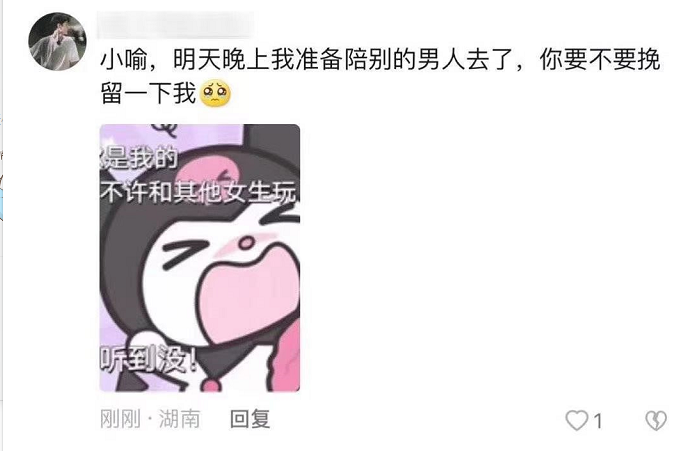
Task: Click the text 留一下我 on second line
Action: [x=149, y=93]
